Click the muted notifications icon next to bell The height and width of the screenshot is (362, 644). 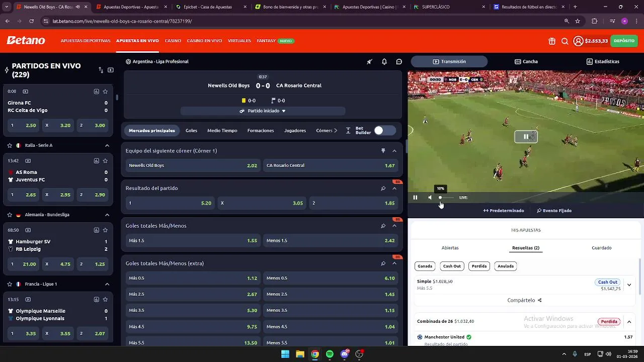[369, 62]
